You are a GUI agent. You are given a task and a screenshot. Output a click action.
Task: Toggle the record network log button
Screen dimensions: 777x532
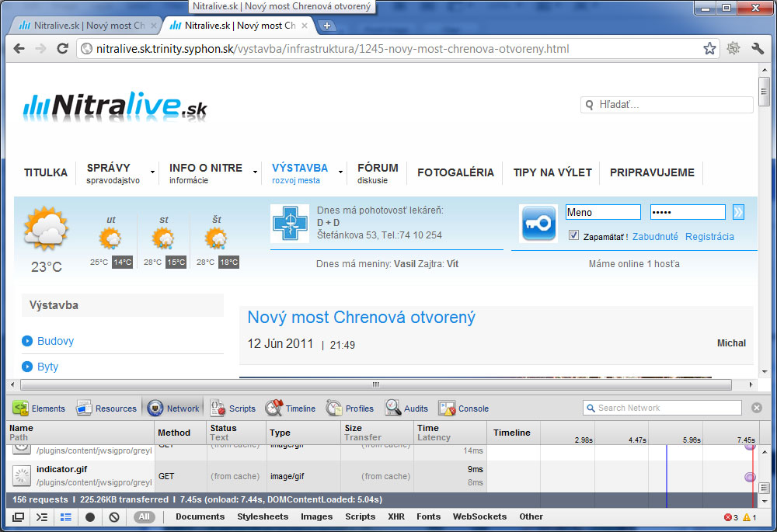(x=90, y=517)
